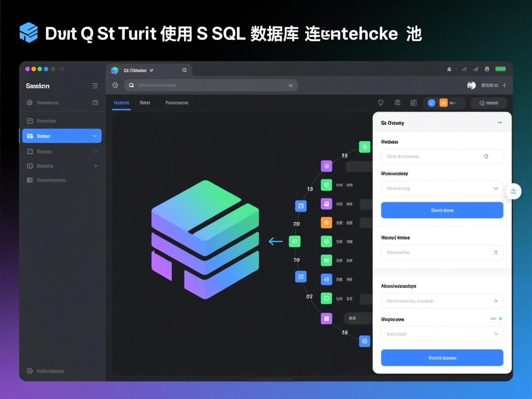Image resolution: width=532 pixels, height=399 pixels.
Task: Toggle the orange square switch in the toolbar
Action: 445,103
